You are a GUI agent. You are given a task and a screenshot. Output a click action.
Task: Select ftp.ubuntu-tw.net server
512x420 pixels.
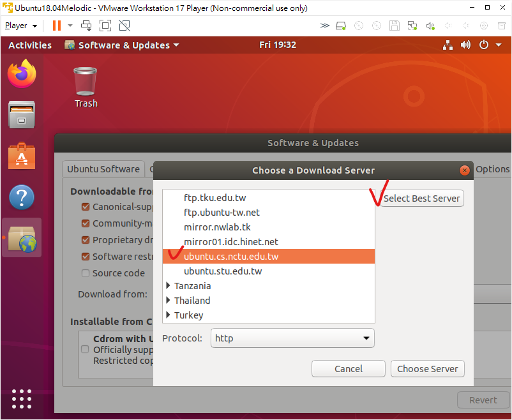269,213
